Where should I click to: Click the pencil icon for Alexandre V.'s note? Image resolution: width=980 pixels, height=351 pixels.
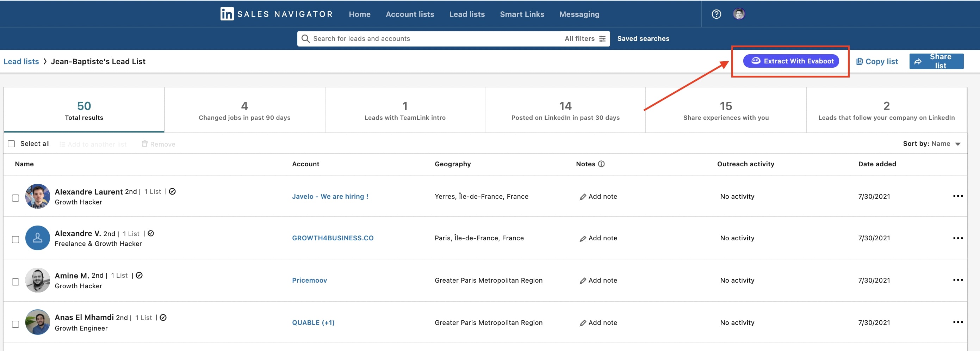(582, 239)
